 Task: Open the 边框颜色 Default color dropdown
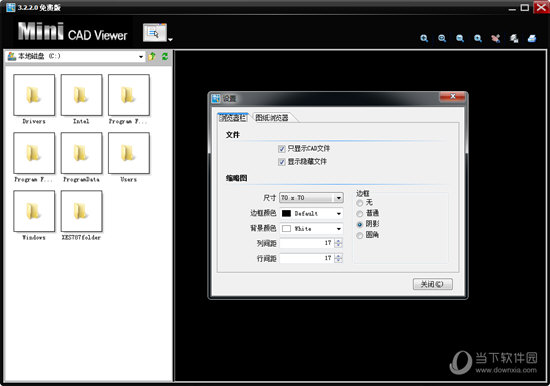(311, 213)
